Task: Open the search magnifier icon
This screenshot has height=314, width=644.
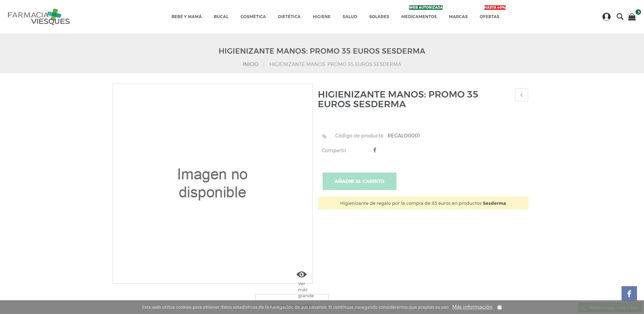Action: pos(620,17)
